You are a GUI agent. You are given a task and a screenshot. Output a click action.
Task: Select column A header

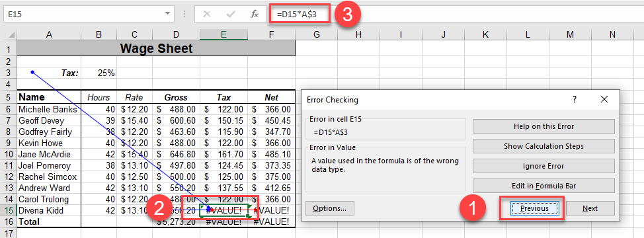[49, 35]
